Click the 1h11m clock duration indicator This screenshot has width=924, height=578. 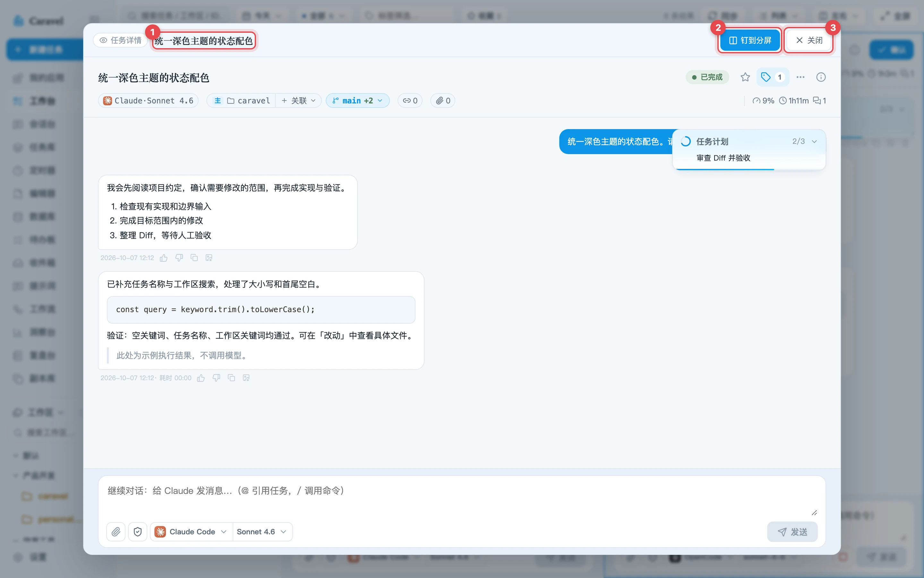coord(793,101)
